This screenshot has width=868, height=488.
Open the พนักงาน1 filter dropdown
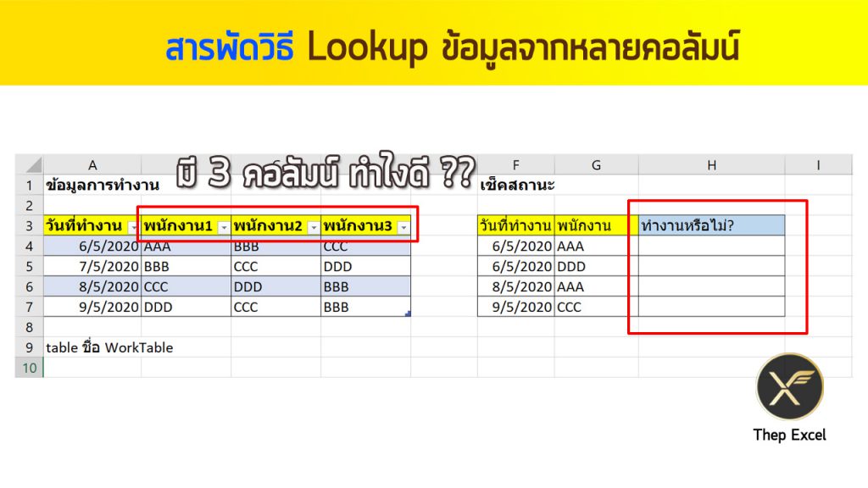(x=223, y=227)
